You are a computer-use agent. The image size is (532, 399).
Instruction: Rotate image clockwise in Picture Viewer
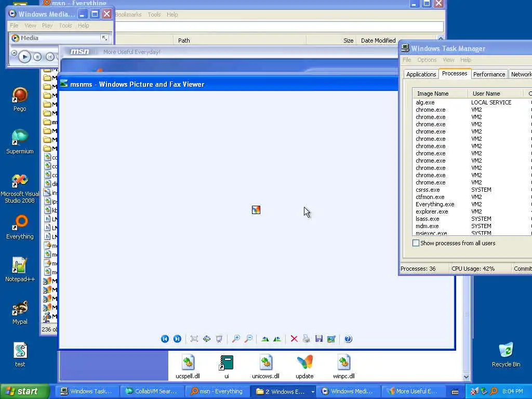265,339
